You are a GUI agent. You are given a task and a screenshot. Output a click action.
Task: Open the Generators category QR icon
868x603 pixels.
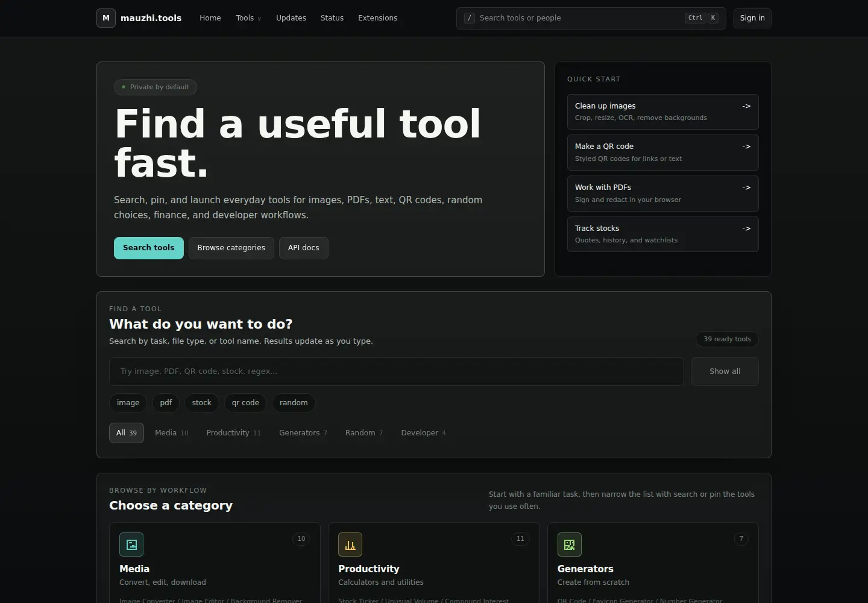[x=570, y=545]
